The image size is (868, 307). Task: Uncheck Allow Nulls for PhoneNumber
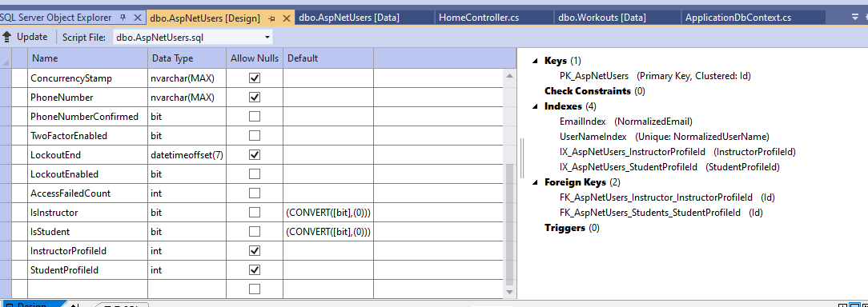point(255,98)
